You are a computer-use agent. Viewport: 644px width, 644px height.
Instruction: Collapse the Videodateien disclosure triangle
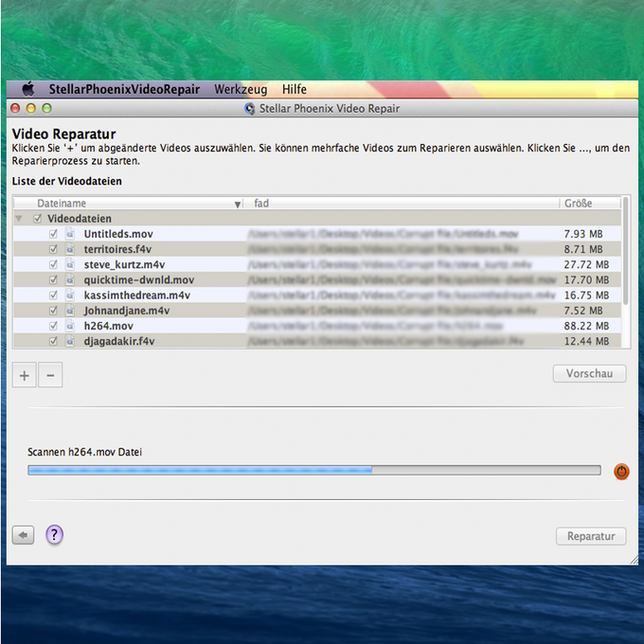[x=19, y=219]
